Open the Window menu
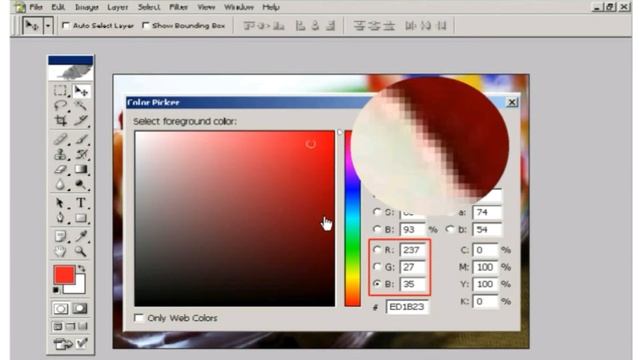This screenshot has height=360, width=640. tap(239, 7)
